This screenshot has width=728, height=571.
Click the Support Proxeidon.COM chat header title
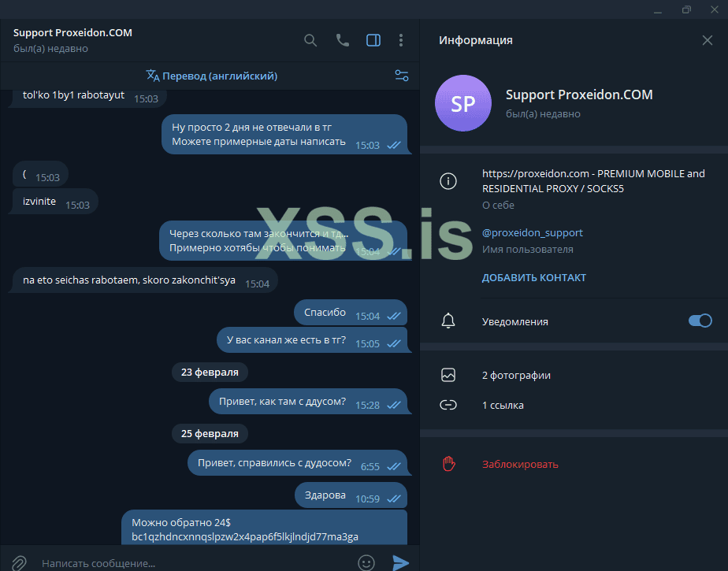73,32
